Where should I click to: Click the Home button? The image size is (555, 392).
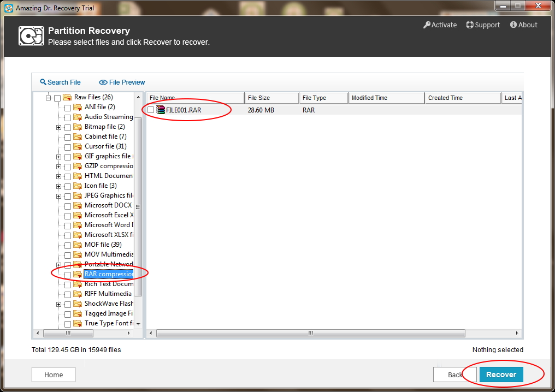pos(53,375)
